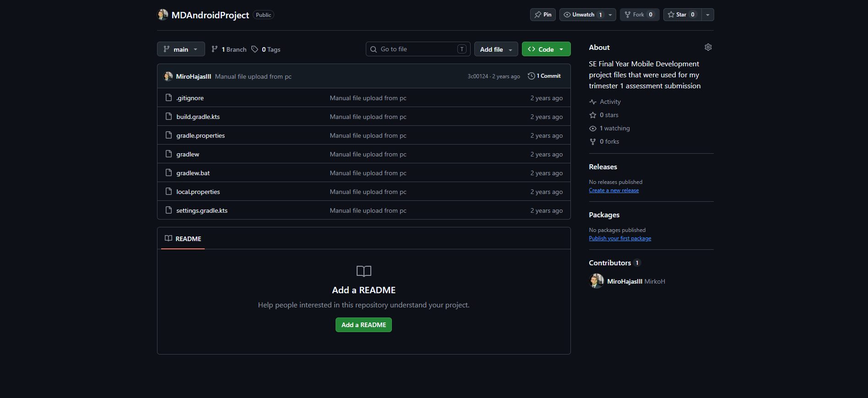Viewport: 868px width, 398px height.
Task: Open settings.gradle.kts file
Action: coord(202,210)
